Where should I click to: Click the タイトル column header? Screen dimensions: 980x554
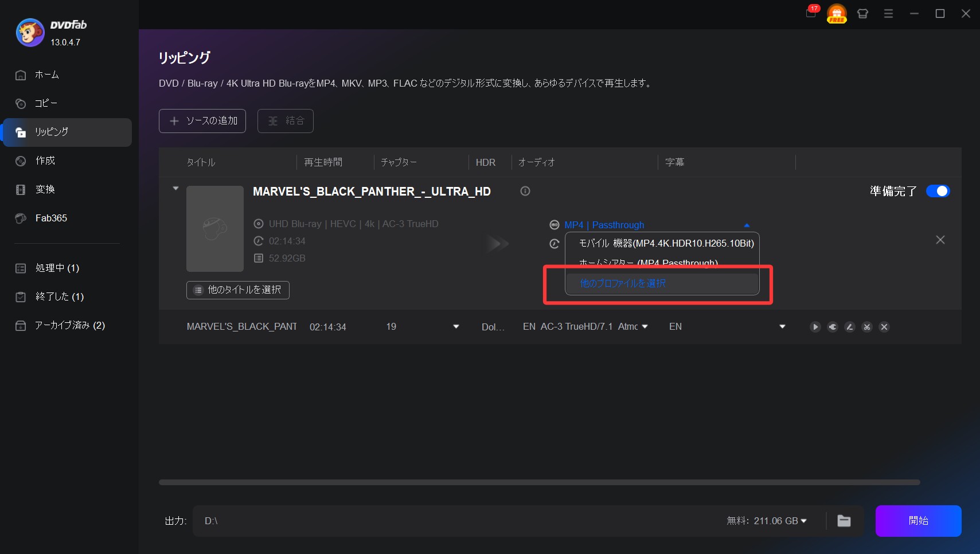pyautogui.click(x=201, y=162)
